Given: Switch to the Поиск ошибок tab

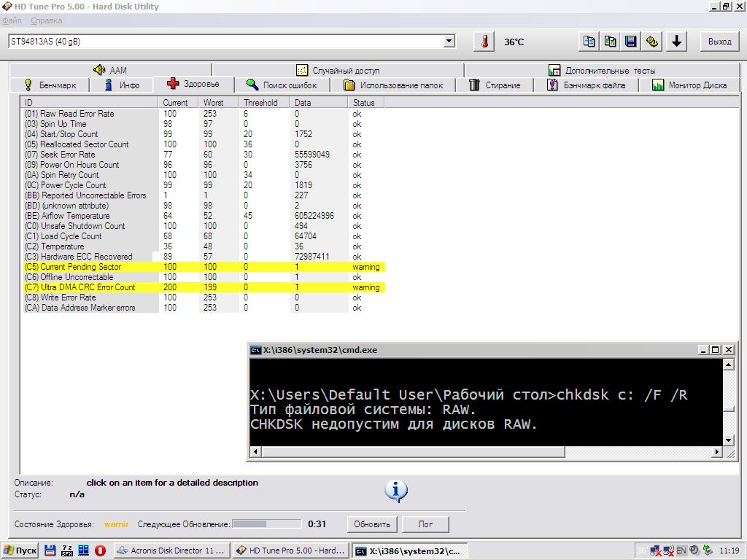Looking at the screenshot, I should [x=282, y=85].
